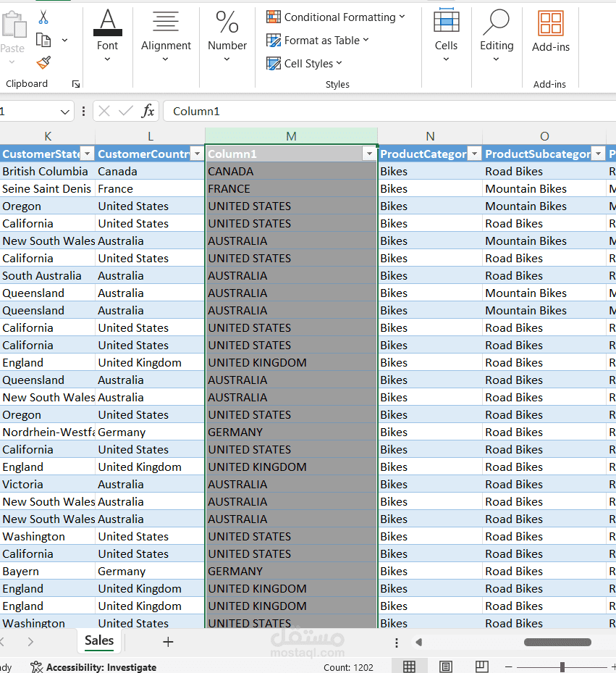Click the zoom slider handle
Image resolution: width=616 pixels, height=673 pixels.
click(562, 666)
